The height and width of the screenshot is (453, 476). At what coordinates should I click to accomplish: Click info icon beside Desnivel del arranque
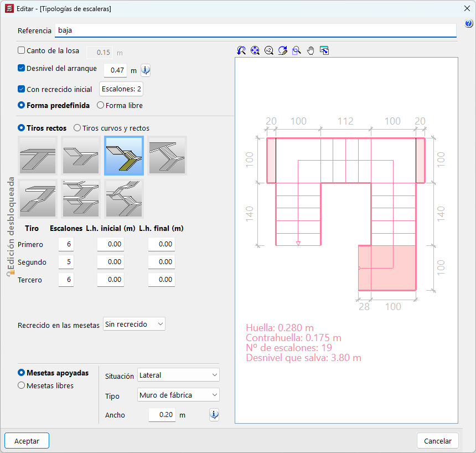click(146, 70)
